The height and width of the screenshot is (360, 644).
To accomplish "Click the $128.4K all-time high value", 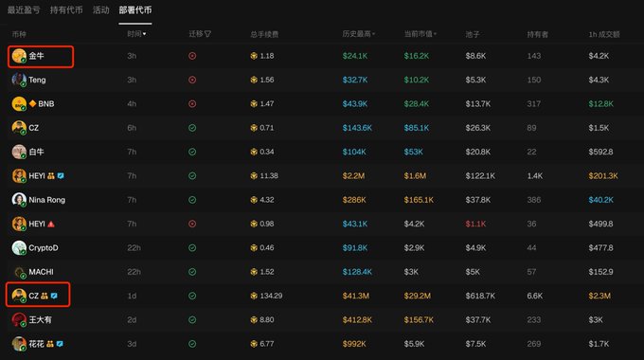I will (x=357, y=272).
